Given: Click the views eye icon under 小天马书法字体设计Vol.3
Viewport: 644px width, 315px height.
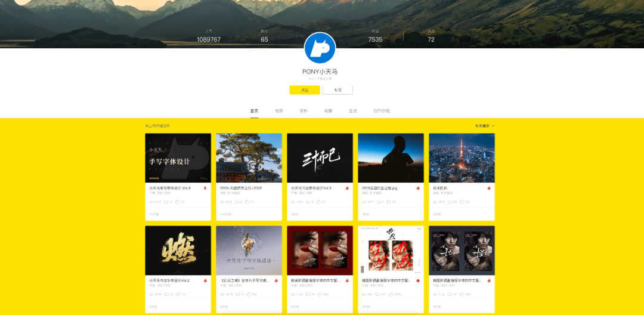Looking at the screenshot, I should click(293, 202).
